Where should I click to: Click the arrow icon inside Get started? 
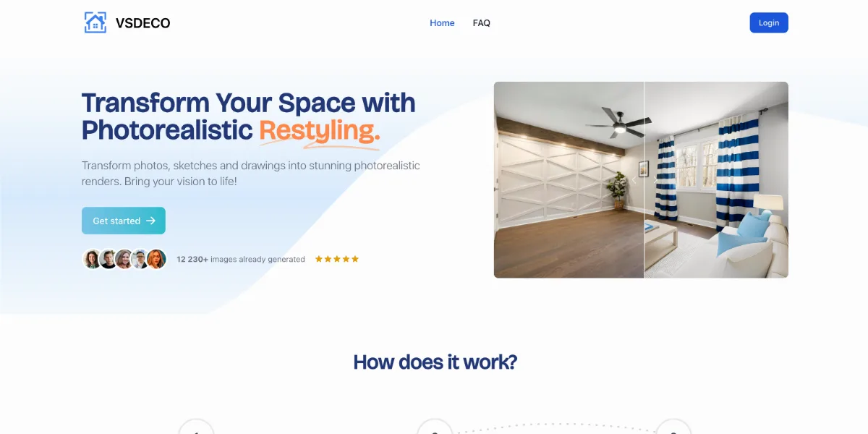coord(150,221)
